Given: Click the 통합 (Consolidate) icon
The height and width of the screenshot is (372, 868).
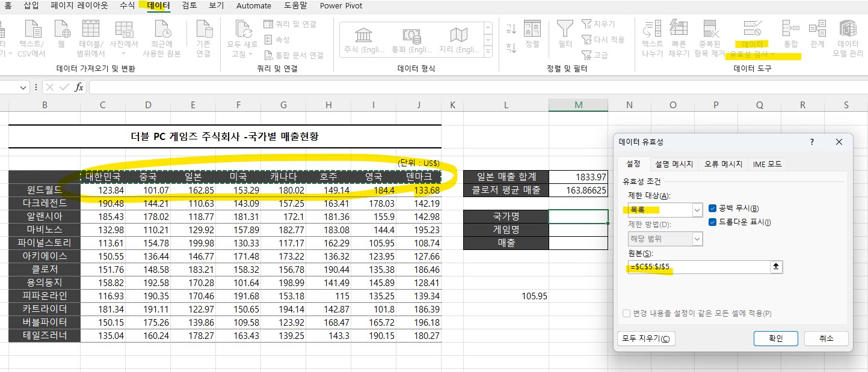Looking at the screenshot, I should tap(790, 28).
